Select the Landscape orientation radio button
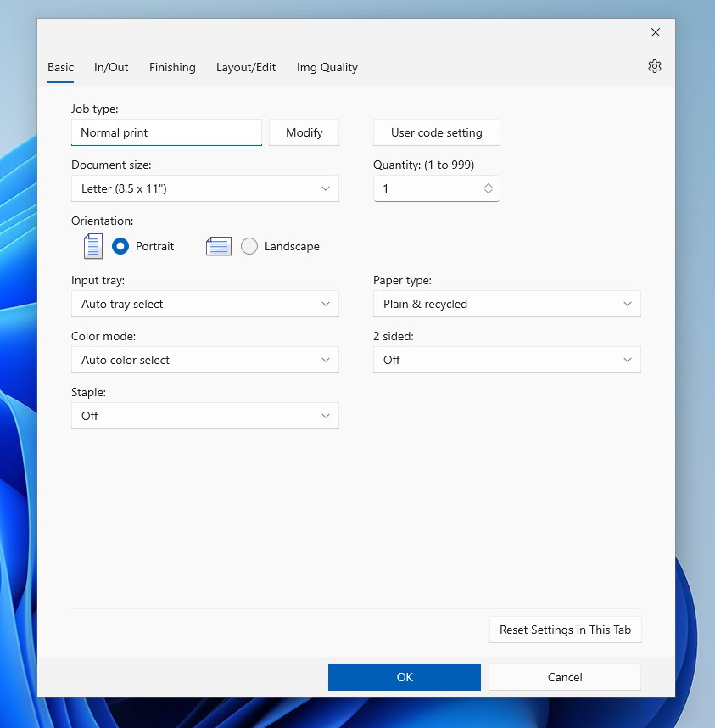The image size is (715, 728). pos(249,245)
